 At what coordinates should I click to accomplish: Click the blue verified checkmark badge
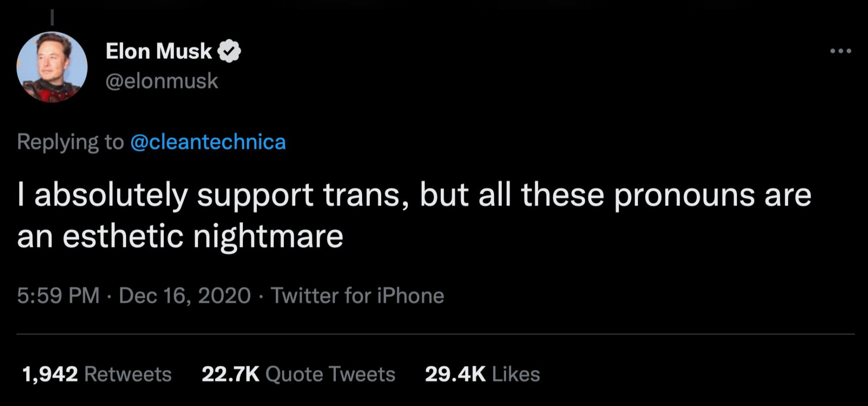click(229, 51)
